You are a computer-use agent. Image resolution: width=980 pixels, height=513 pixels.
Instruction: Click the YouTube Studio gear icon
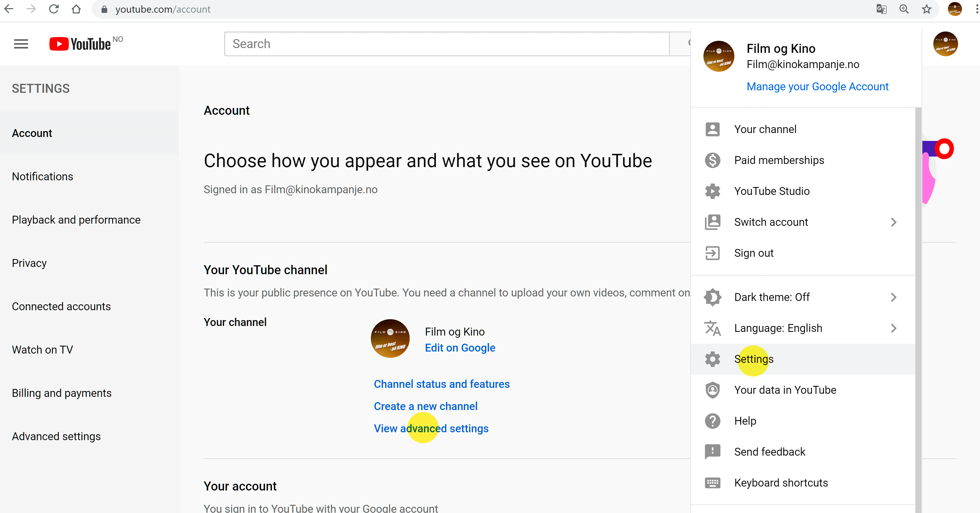click(x=712, y=191)
